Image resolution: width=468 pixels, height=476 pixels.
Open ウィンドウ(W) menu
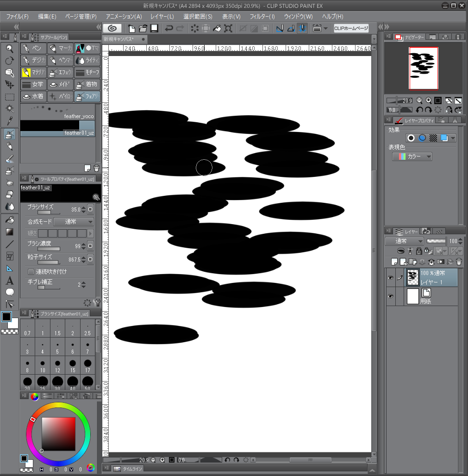click(x=298, y=16)
